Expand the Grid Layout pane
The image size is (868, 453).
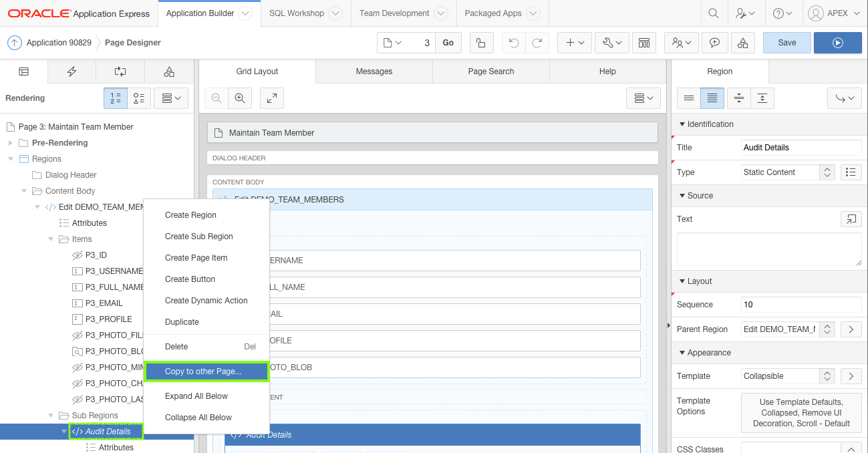point(271,98)
